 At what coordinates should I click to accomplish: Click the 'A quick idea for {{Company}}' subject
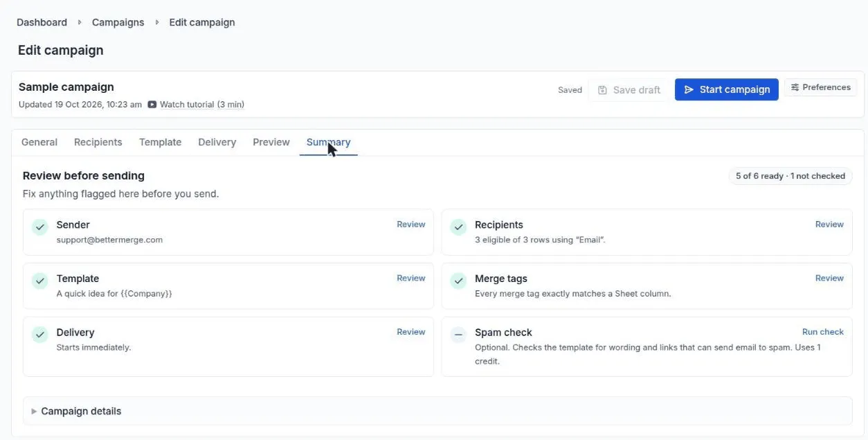pos(114,294)
